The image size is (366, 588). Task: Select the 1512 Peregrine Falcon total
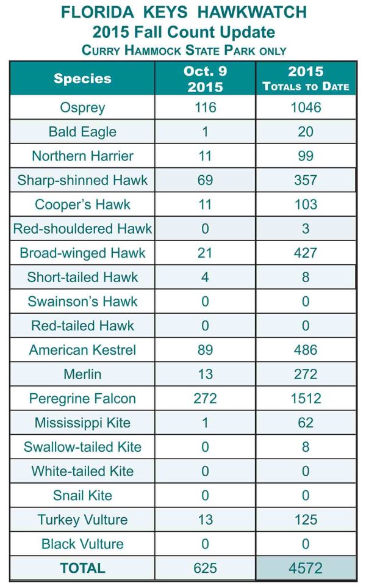click(305, 399)
